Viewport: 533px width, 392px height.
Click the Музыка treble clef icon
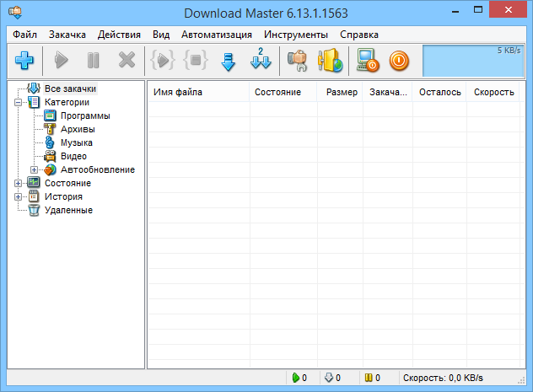50,142
